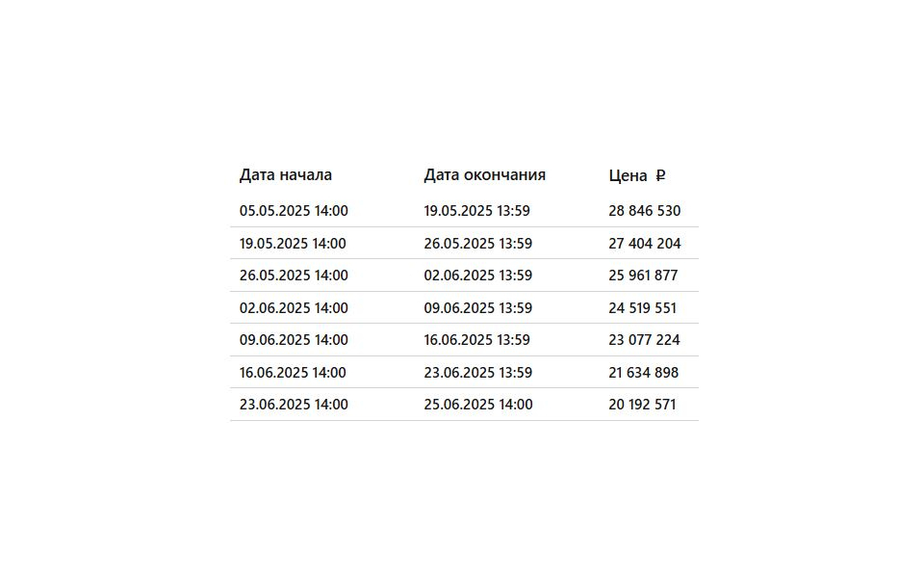This screenshot has width=924, height=578.
Task: Select start date 23.06.2025 14:00
Action: pos(294,405)
